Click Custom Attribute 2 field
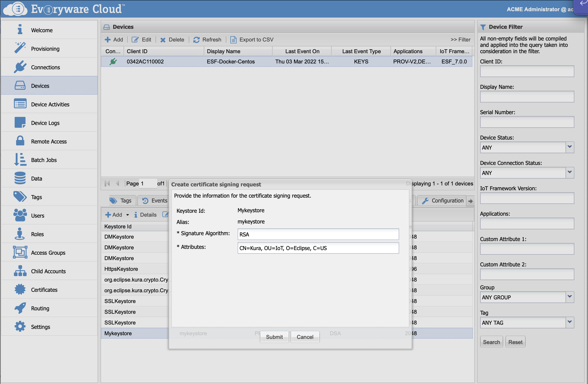The width and height of the screenshot is (588, 384). pos(527,274)
